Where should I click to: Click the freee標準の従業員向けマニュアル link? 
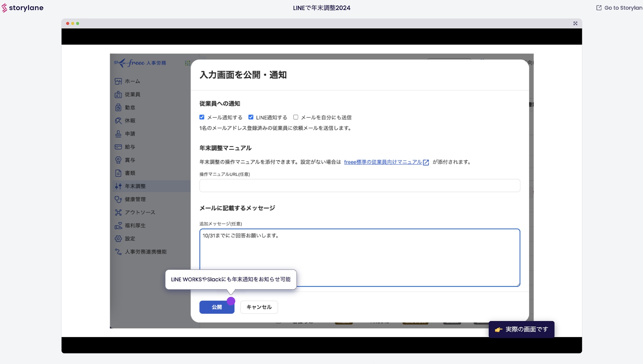click(x=386, y=162)
